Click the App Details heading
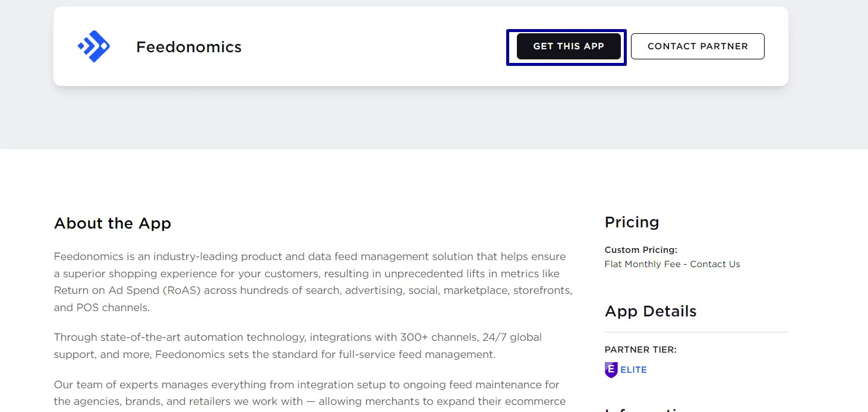 coord(651,311)
